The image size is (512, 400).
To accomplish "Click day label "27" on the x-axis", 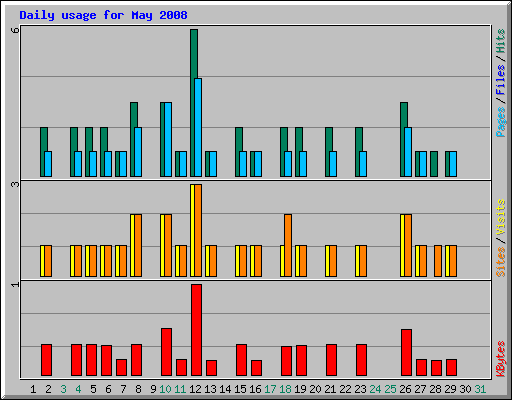I will pyautogui.click(x=420, y=389).
